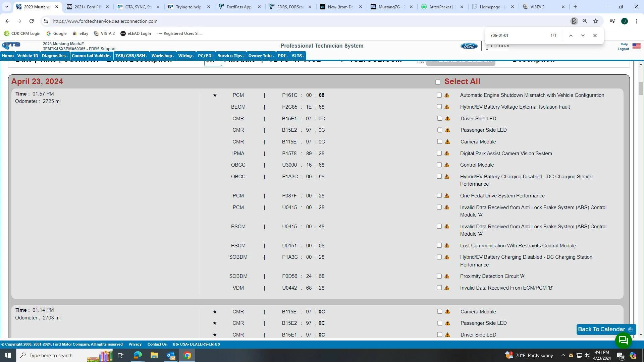The image size is (644, 362).
Task: Click the Back To Calendar button
Action: 606,329
